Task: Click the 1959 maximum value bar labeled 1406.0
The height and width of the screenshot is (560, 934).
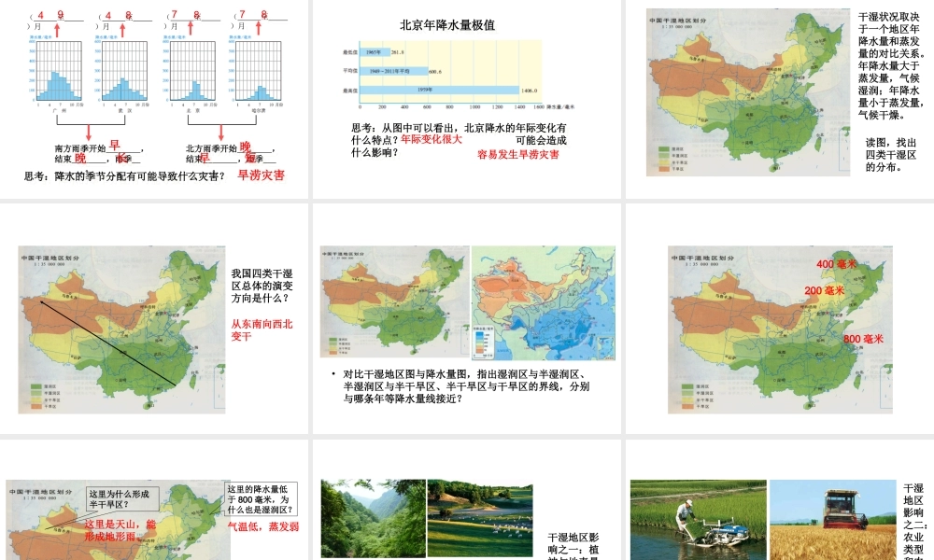Action: (438, 91)
